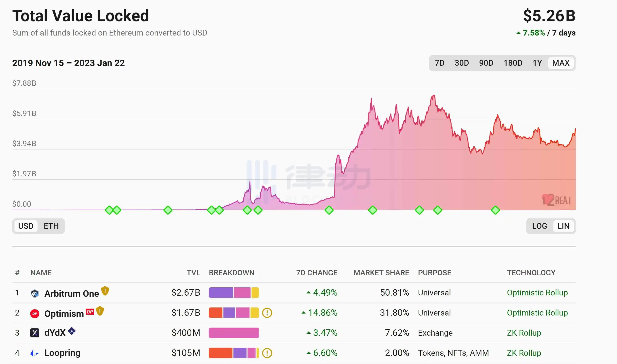The width and height of the screenshot is (617, 364).
Task: Click the green up arrow for Optimism 7D change
Action: (304, 312)
